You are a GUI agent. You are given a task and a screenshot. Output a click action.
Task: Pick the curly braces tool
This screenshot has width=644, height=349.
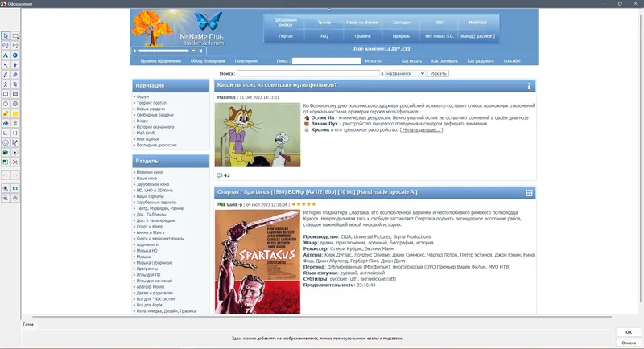[15, 133]
